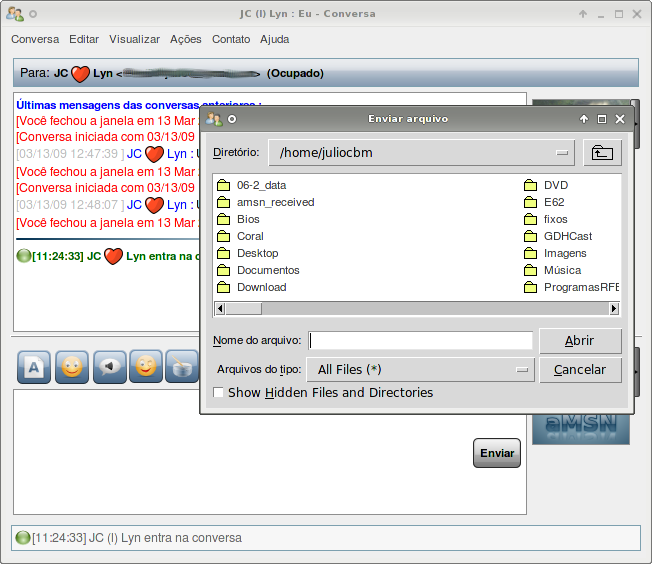Click the Abrir button
Screen dimensions: 652x564
tap(580, 341)
